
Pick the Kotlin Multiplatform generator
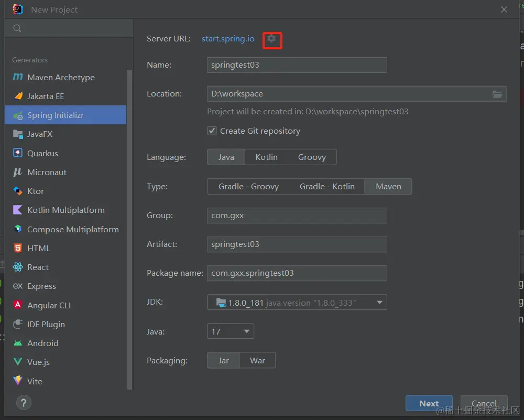pyautogui.click(x=65, y=210)
